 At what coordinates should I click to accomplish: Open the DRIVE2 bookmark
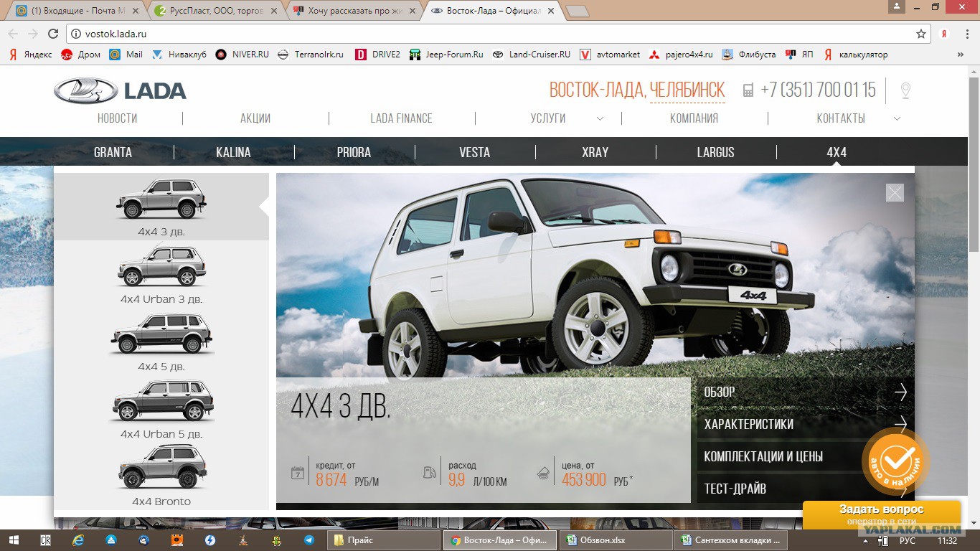pyautogui.click(x=378, y=55)
